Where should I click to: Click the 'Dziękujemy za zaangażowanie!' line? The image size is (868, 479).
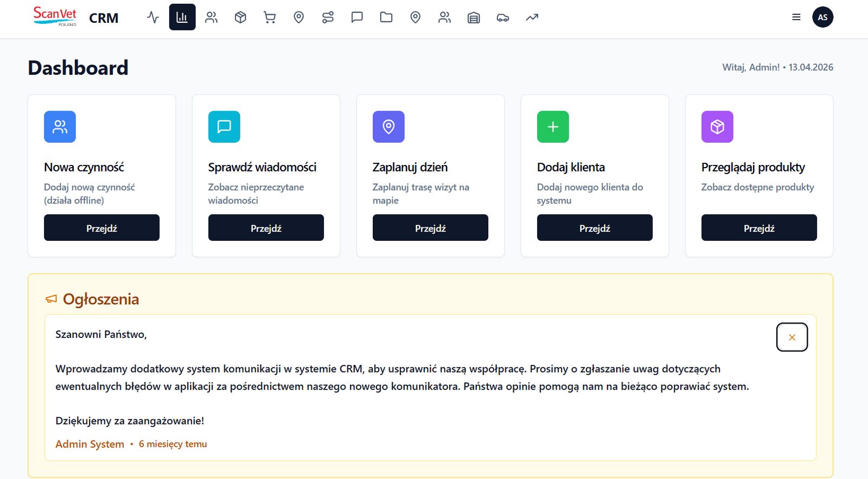130,421
